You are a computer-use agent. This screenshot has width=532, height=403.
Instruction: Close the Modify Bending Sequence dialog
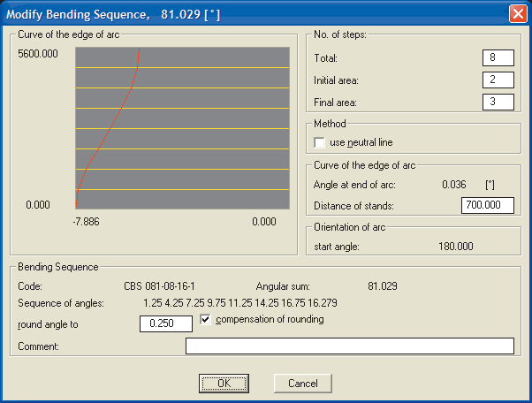tap(518, 13)
